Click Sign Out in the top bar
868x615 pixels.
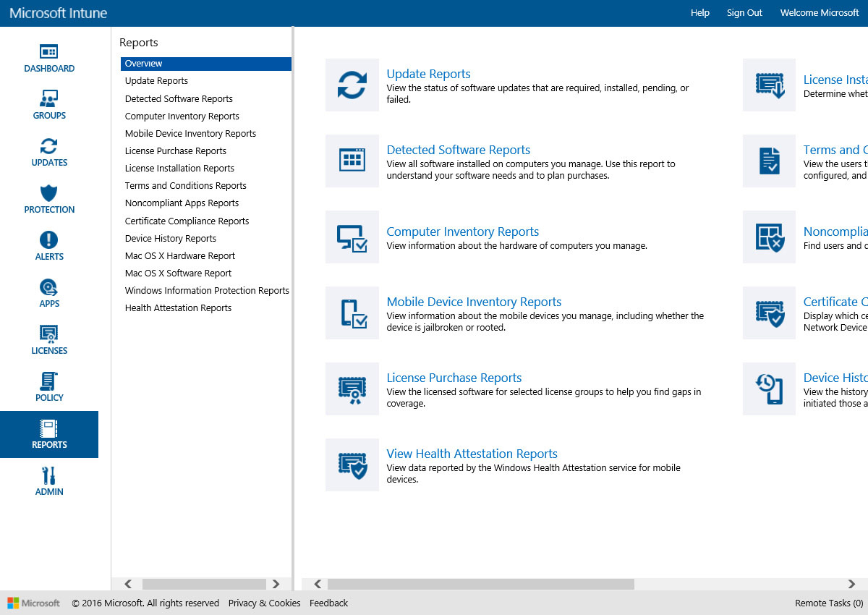click(x=744, y=13)
